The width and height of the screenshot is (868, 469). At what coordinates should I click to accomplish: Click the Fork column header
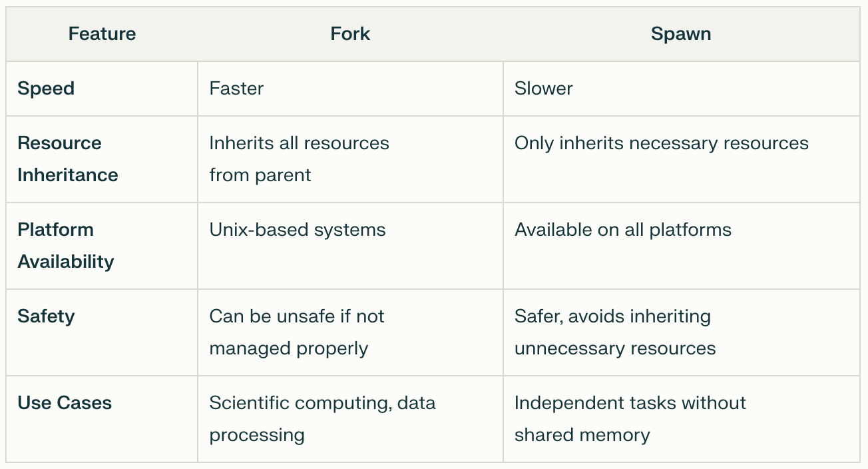pos(350,34)
